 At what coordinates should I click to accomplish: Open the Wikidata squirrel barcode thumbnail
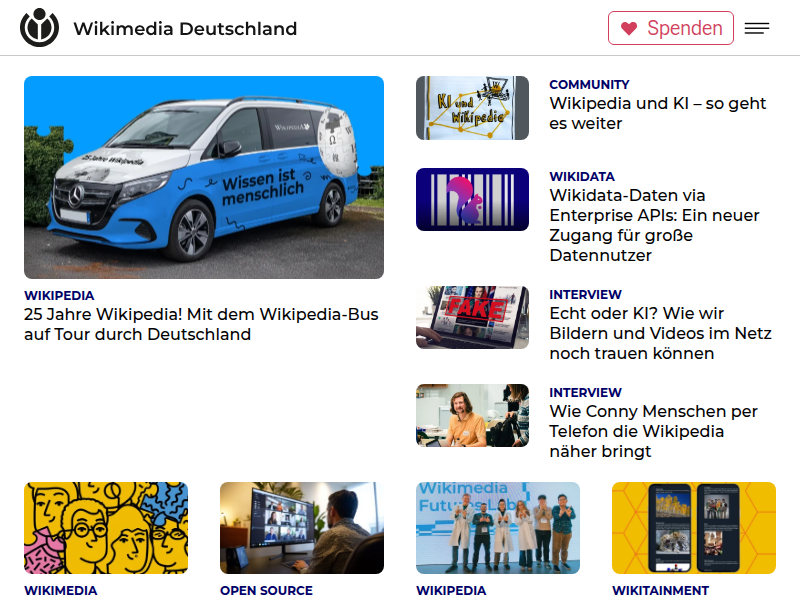coord(472,199)
